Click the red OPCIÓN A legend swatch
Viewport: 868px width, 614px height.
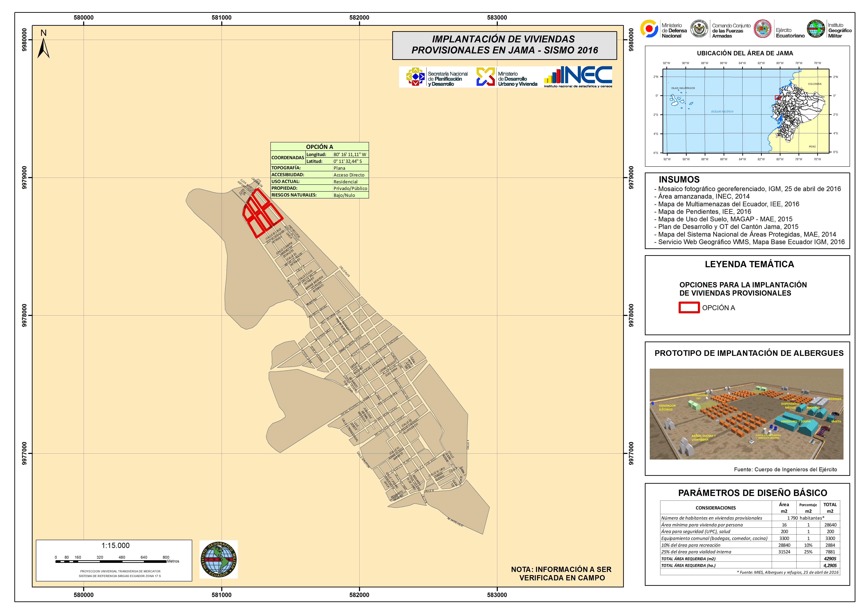(689, 308)
